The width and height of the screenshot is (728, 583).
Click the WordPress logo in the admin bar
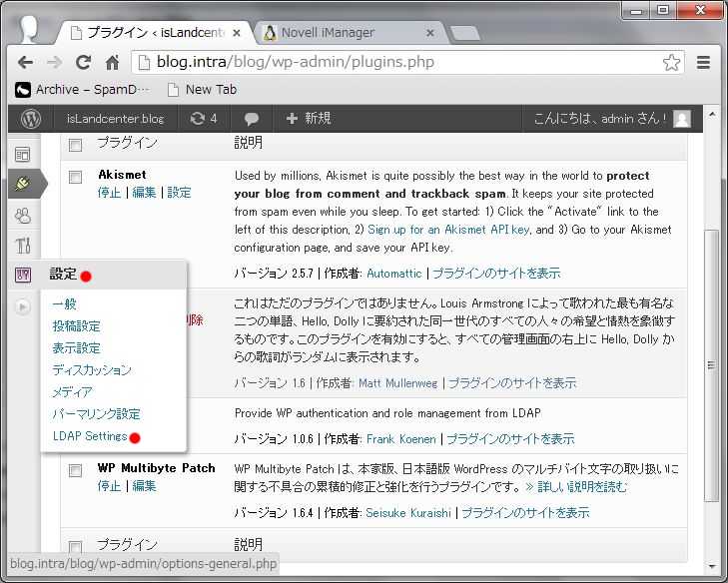(x=31, y=119)
